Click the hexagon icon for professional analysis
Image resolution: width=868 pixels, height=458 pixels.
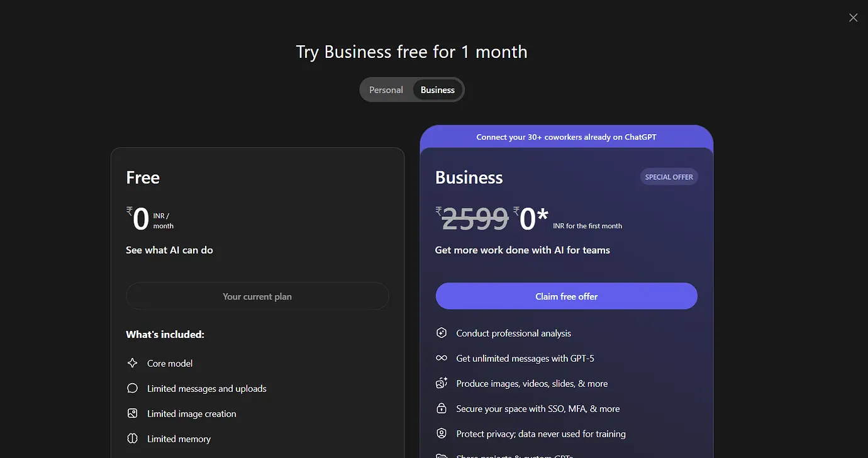442,333
